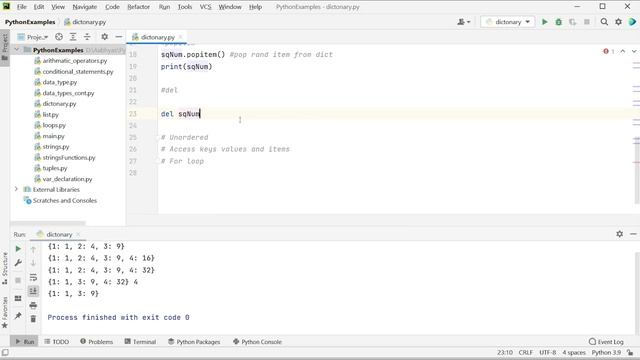The image size is (640, 360).
Task: Open the Tools menu
Action: click(184, 7)
